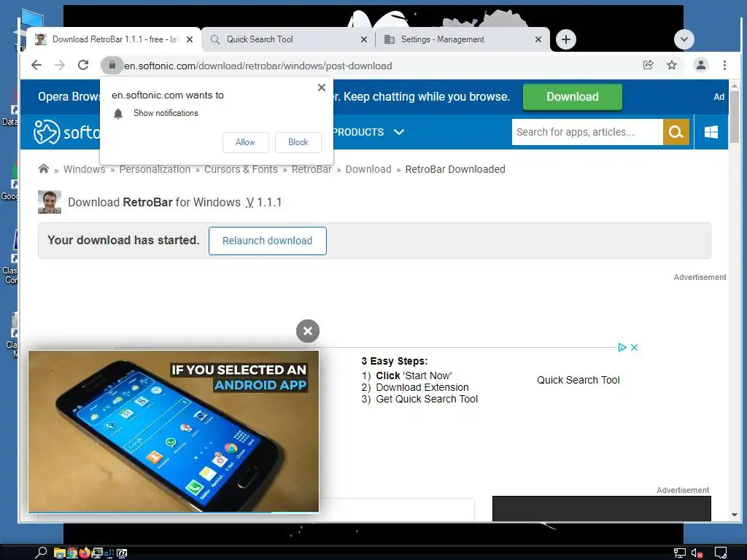Open the Chrome profile avatar
This screenshot has height=560, width=747.
coord(700,65)
